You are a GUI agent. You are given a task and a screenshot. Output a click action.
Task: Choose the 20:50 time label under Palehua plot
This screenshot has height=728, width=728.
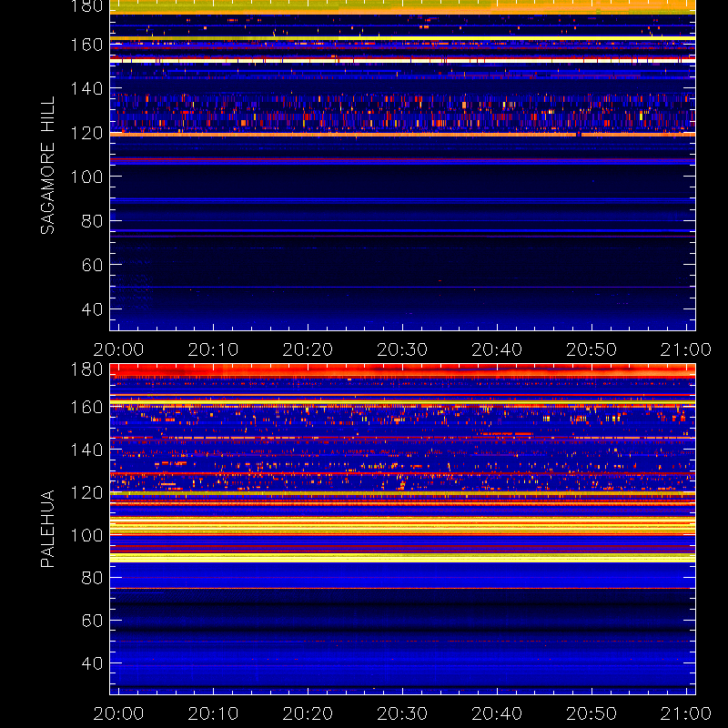click(x=591, y=713)
